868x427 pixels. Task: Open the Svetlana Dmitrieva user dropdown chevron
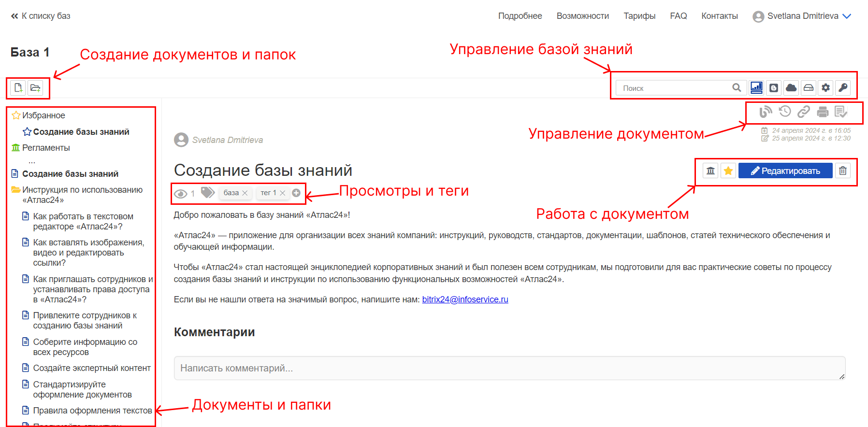(847, 16)
